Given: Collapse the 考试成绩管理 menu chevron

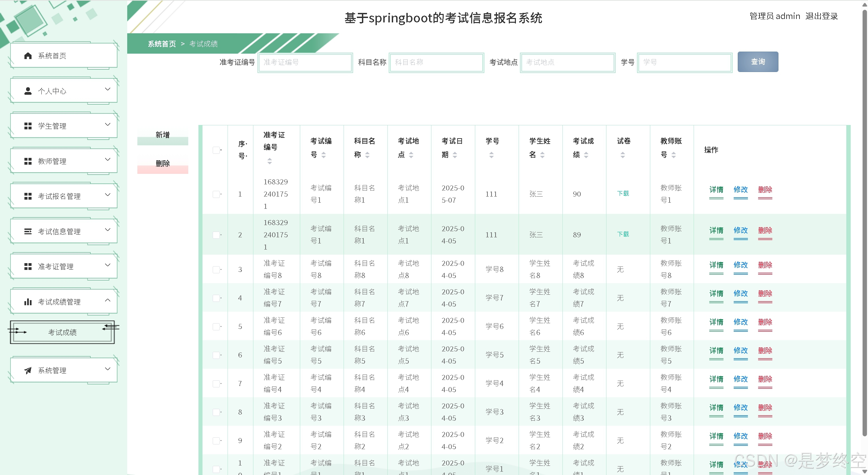Looking at the screenshot, I should pyautogui.click(x=108, y=300).
